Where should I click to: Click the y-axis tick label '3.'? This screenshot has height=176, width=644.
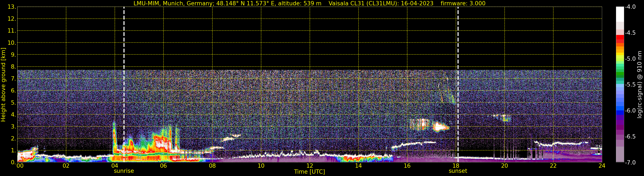[x=13, y=127]
